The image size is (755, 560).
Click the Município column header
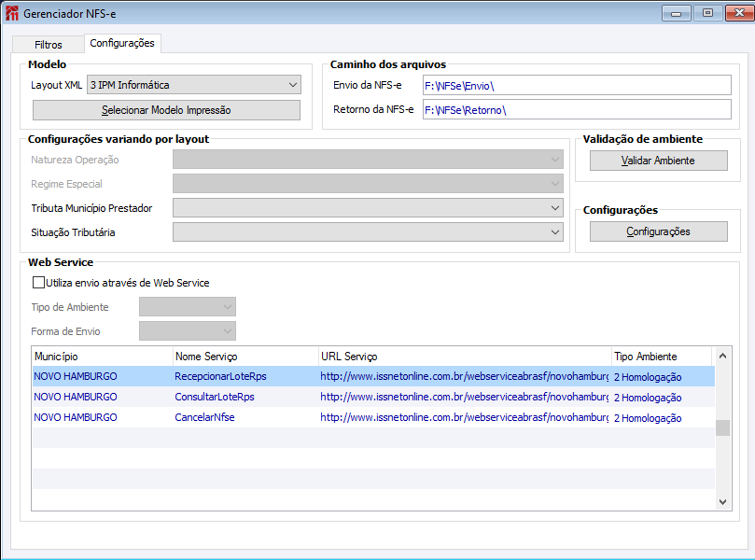(102, 357)
